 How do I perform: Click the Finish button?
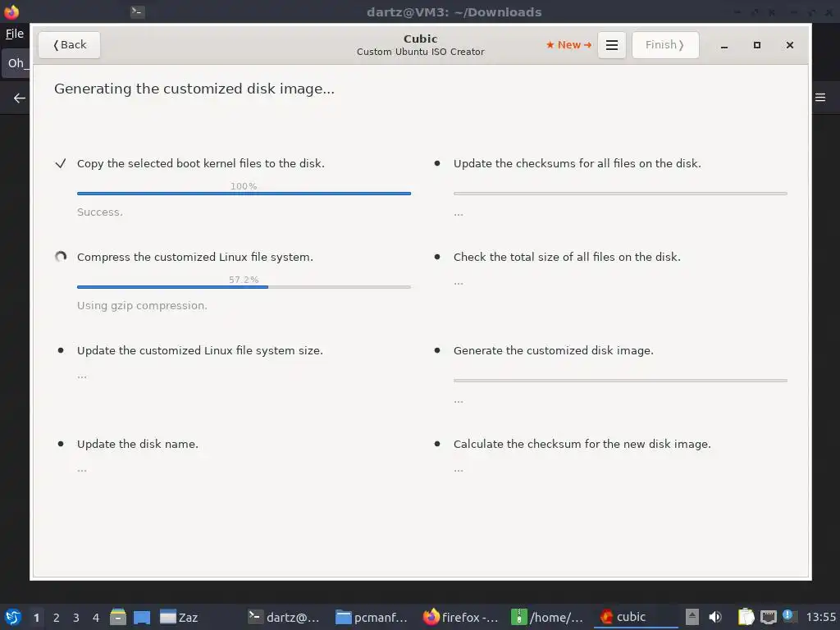tap(664, 45)
